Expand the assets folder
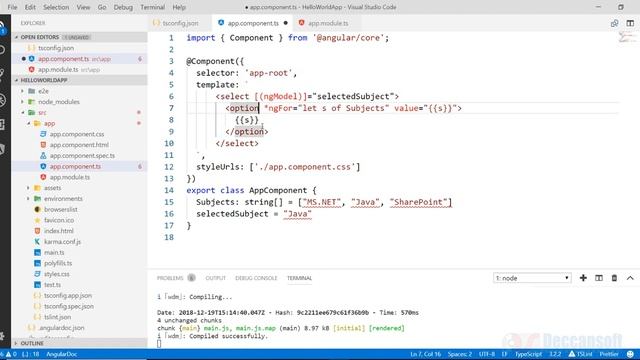 pos(52,188)
